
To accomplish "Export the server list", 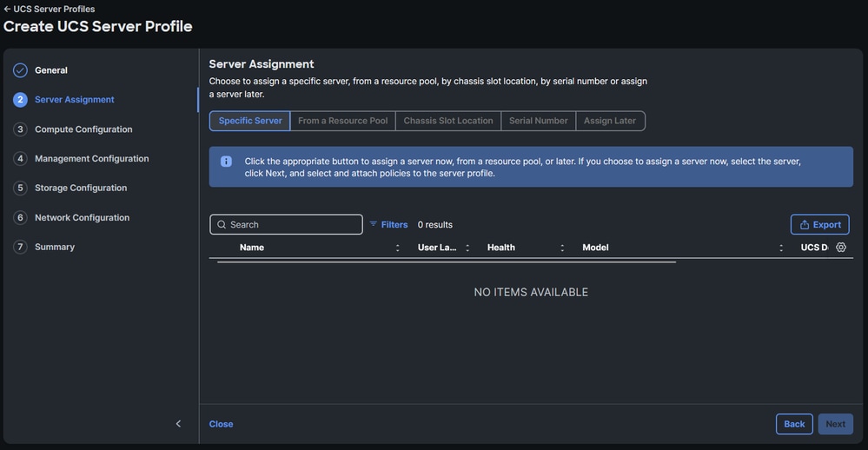I will click(x=820, y=225).
